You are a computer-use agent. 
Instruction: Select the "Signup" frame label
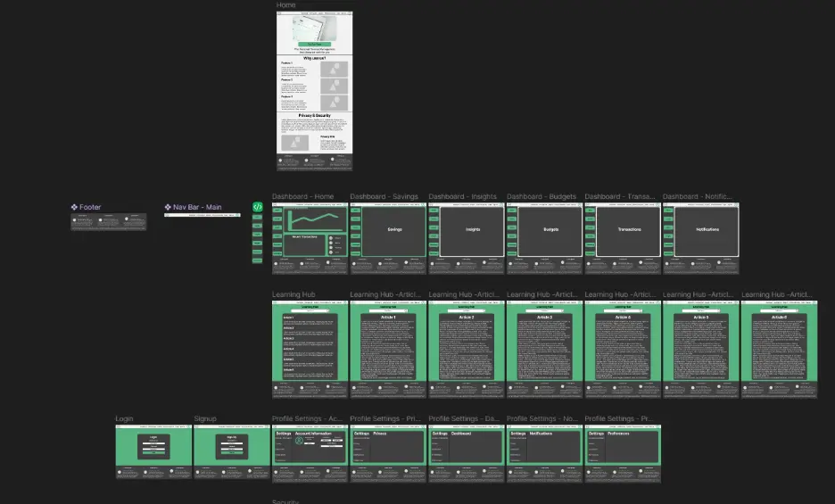coord(205,418)
